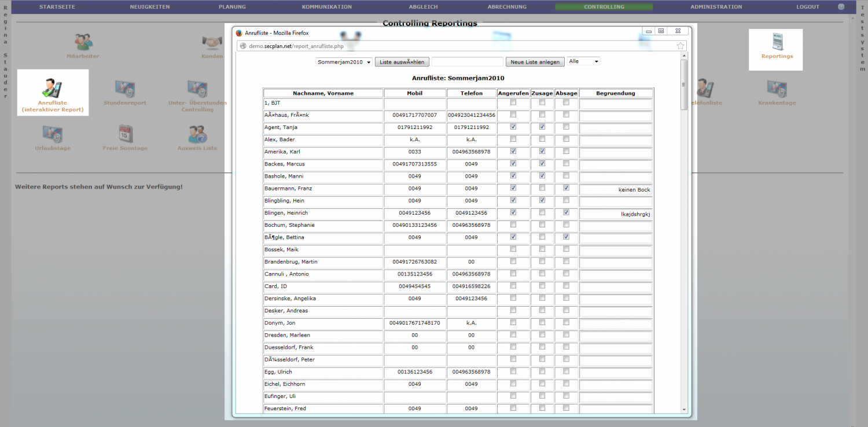This screenshot has width=868, height=427.
Task: Click Liste auswählen button
Action: click(402, 62)
